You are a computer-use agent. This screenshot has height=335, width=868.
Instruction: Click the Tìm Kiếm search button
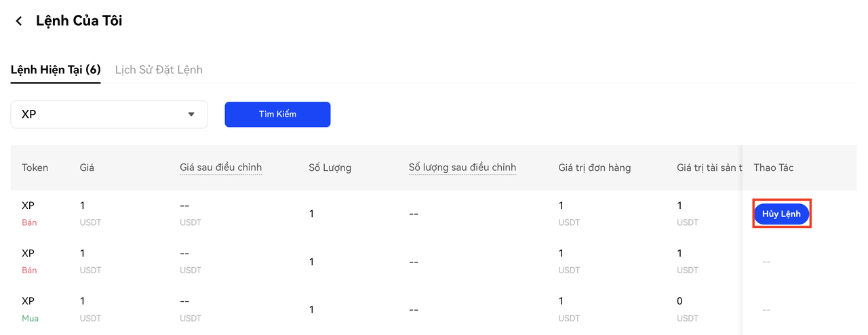pyautogui.click(x=277, y=115)
